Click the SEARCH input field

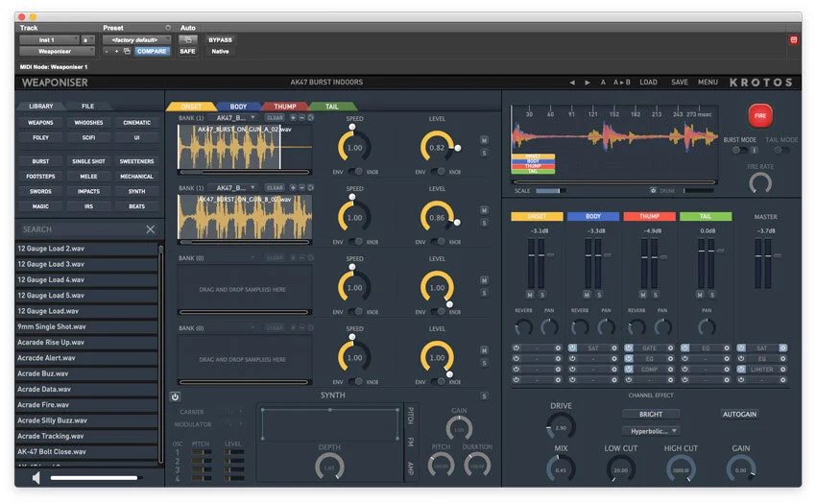click(x=81, y=229)
